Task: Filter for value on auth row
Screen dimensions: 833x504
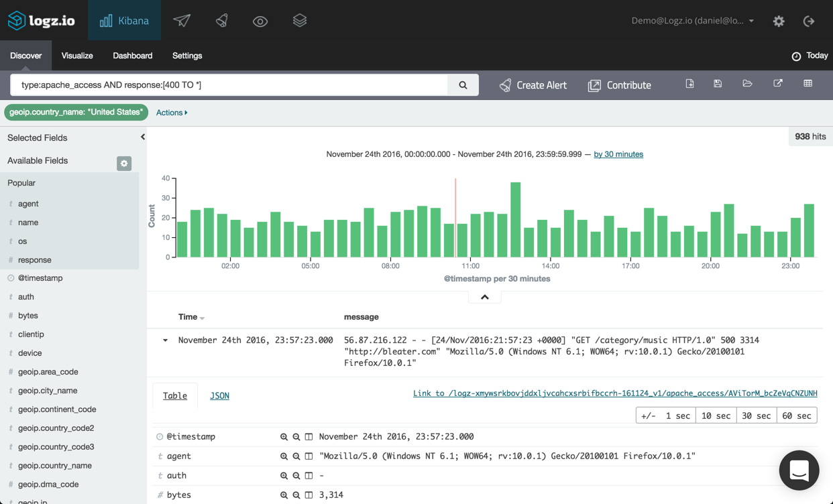Action: point(284,476)
